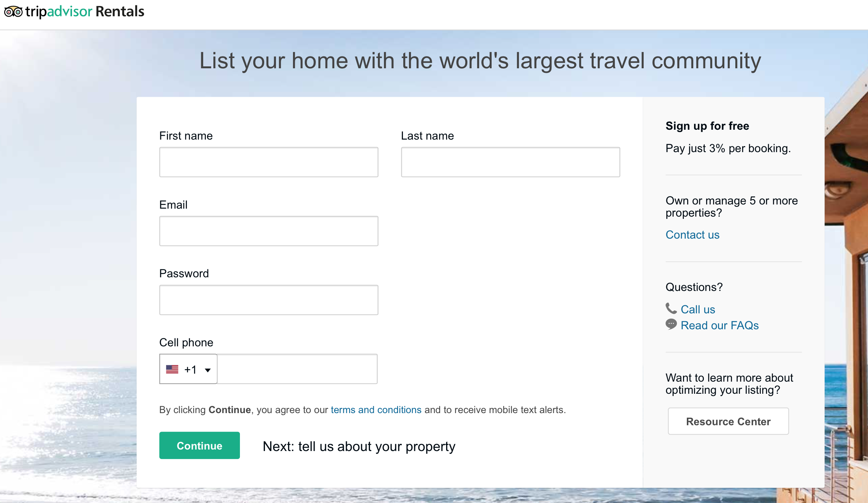Open the terms and conditions page
Screen dimensions: 868x503
click(376, 410)
